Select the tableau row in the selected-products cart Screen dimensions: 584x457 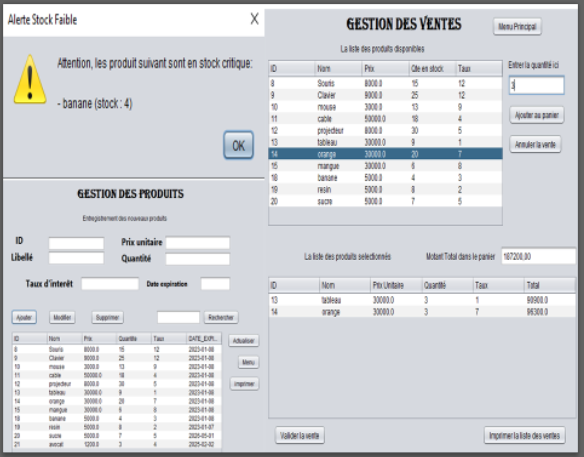[x=422, y=300]
